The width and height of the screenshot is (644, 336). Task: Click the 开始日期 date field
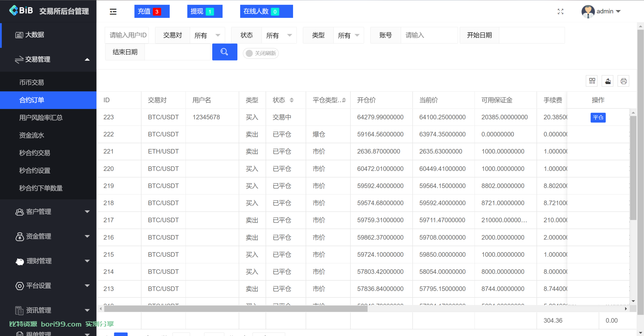point(532,35)
